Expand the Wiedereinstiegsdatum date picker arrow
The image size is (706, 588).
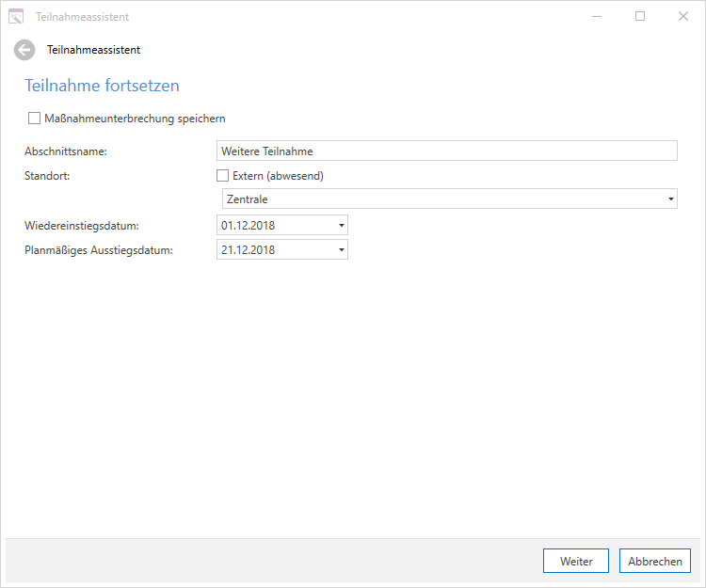click(341, 226)
